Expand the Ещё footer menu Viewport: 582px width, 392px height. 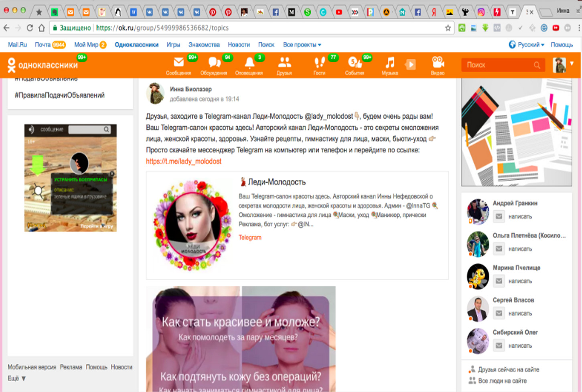16,378
